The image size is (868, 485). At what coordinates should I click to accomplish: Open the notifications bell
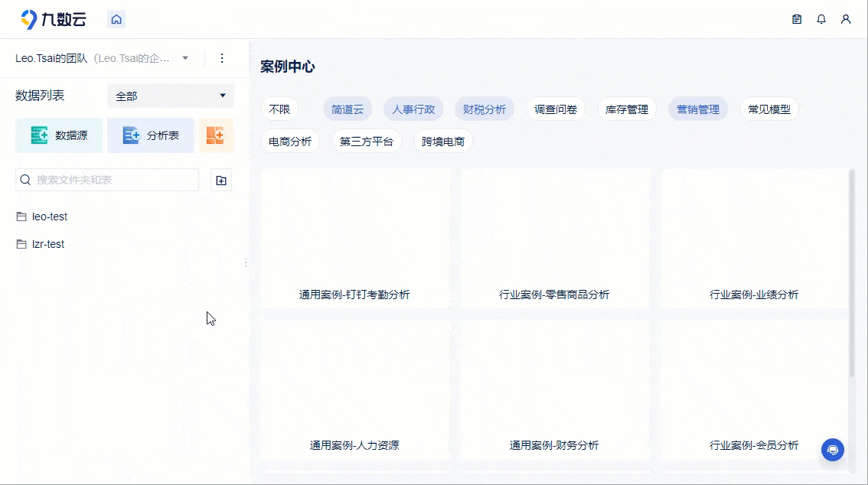coord(821,19)
